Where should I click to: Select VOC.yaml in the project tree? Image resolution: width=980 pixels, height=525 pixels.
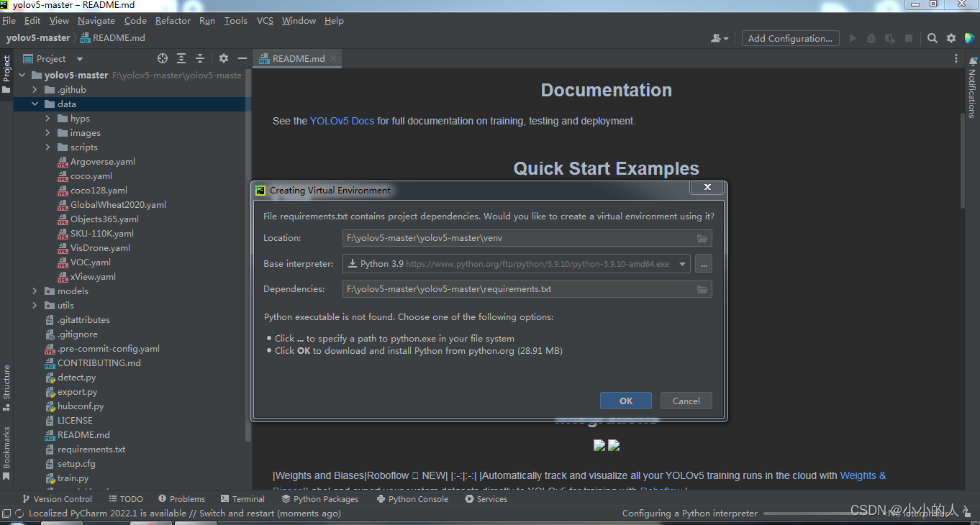click(x=91, y=262)
